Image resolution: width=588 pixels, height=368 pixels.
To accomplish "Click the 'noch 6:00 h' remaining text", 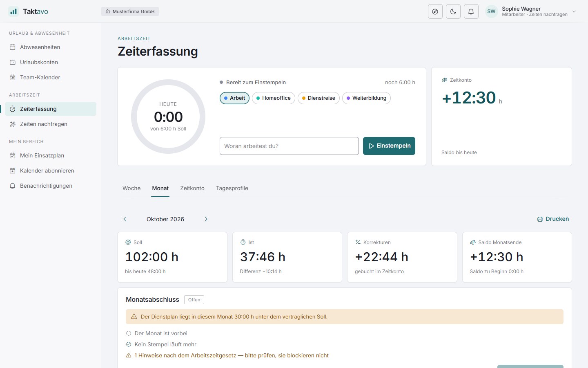I will pos(400,82).
